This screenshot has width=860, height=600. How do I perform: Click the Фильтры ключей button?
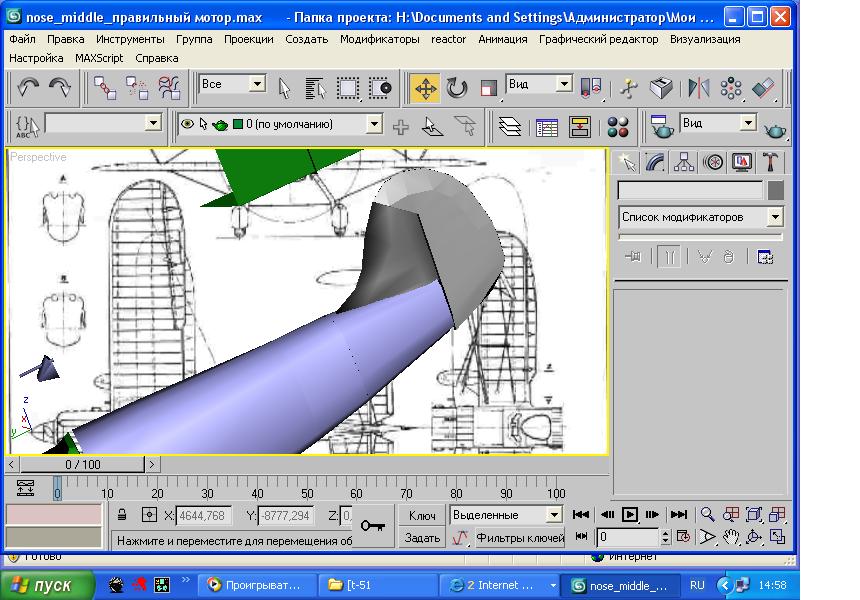[x=519, y=538]
